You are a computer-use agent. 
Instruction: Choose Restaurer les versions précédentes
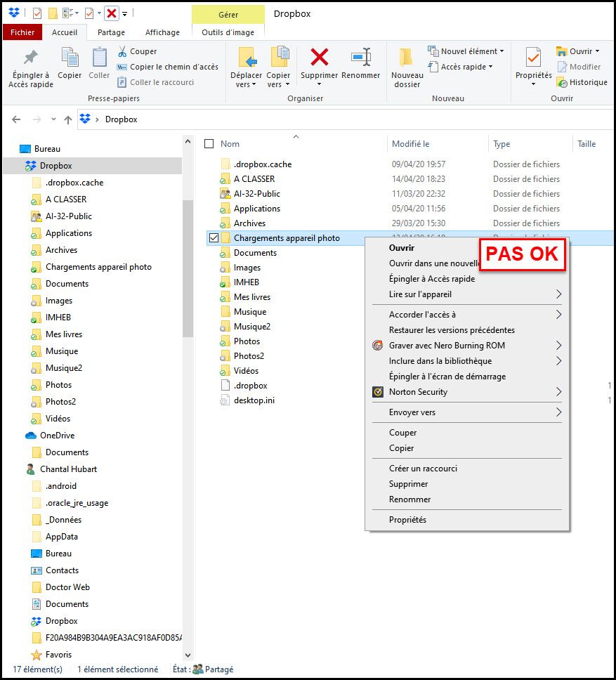click(x=467, y=330)
